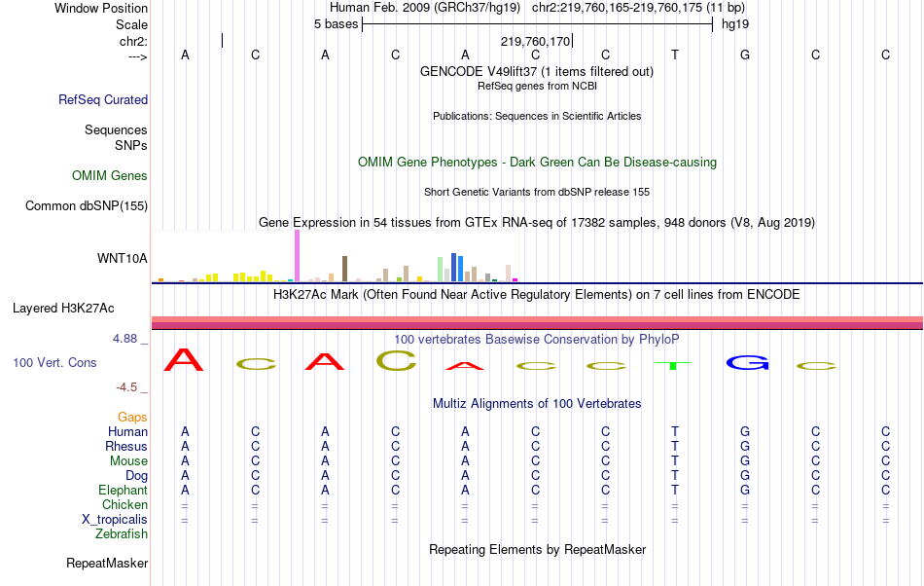Click the Multiz Alignments of 100 Vertebrates title

[537, 403]
